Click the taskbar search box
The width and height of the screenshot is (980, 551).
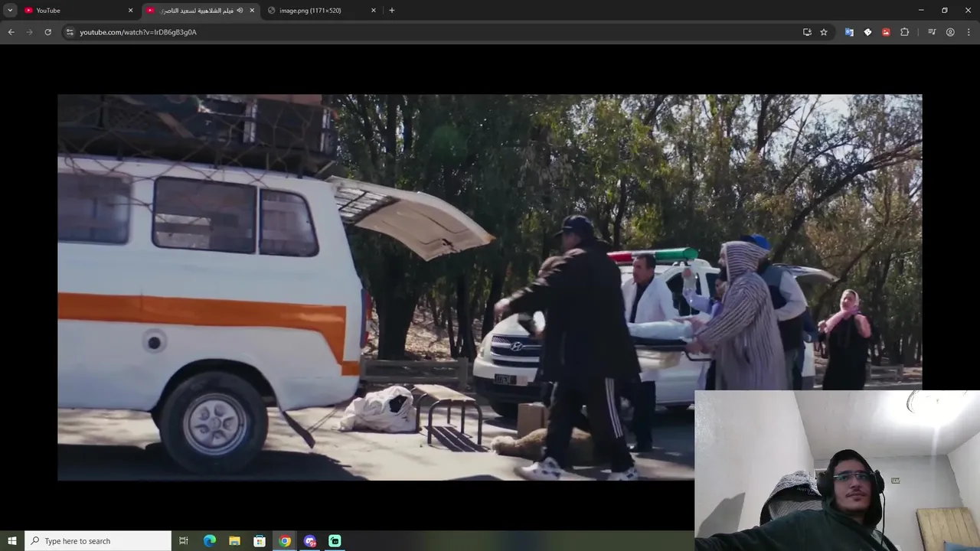coord(98,541)
